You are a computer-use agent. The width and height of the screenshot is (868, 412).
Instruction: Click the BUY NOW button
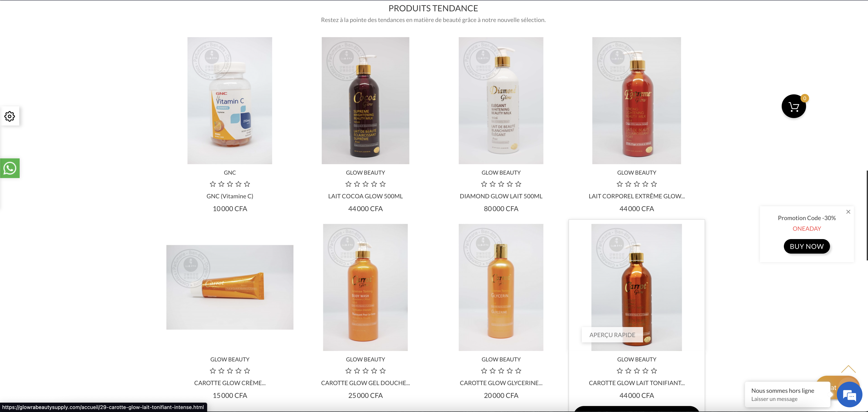pyautogui.click(x=807, y=246)
